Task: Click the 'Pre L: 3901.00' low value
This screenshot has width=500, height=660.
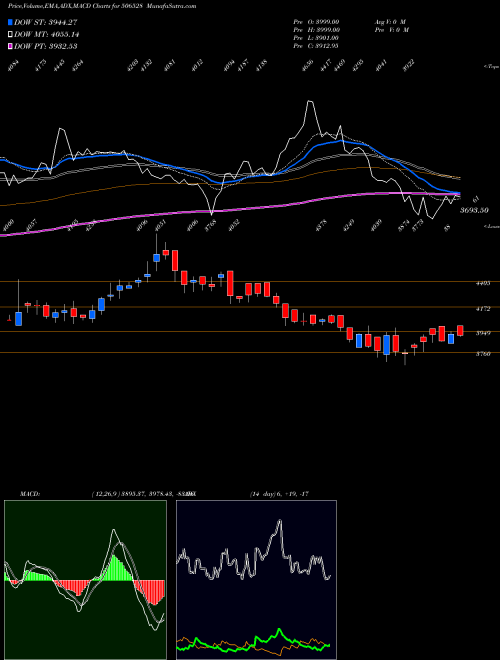Action: pos(316,38)
